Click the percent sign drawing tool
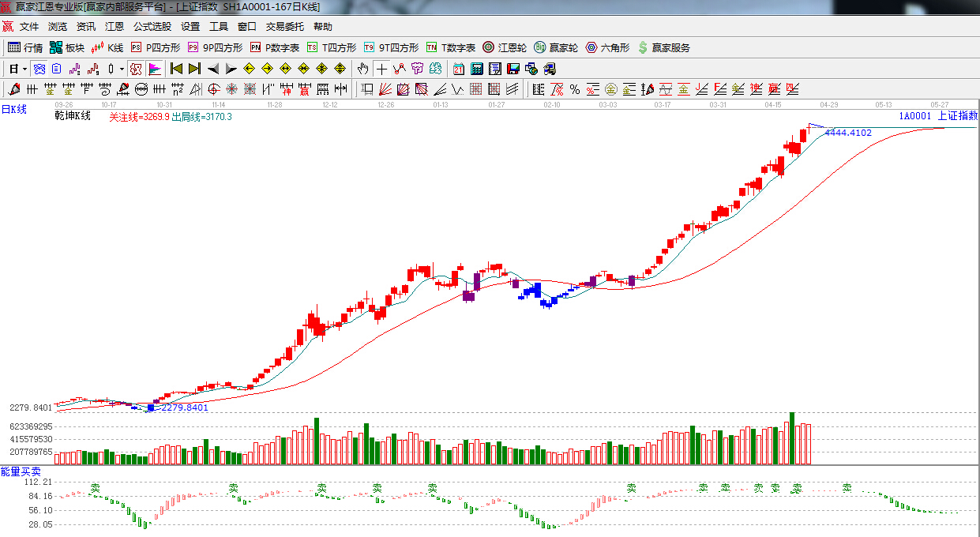 tap(575, 89)
